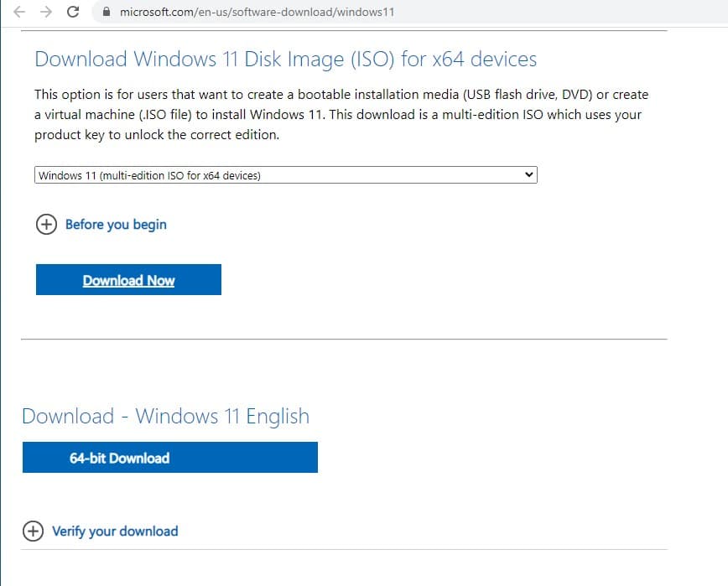Click the Download - Windows 11 English heading
This screenshot has width=728, height=586.
[x=165, y=417]
